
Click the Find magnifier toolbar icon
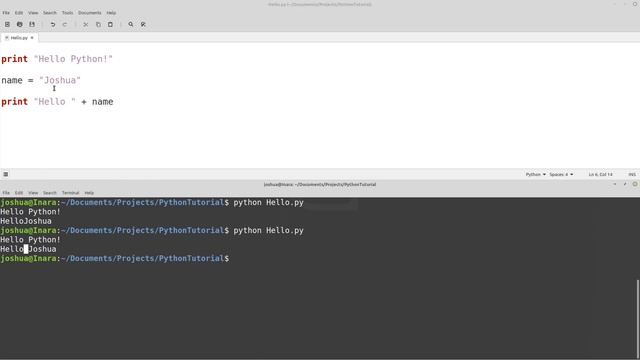tap(131, 24)
